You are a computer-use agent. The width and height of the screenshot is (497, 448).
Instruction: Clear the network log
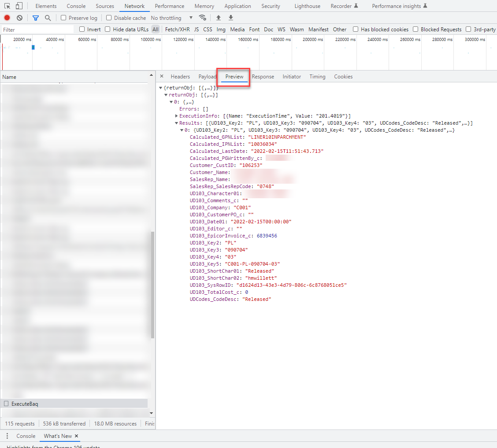coord(19,18)
